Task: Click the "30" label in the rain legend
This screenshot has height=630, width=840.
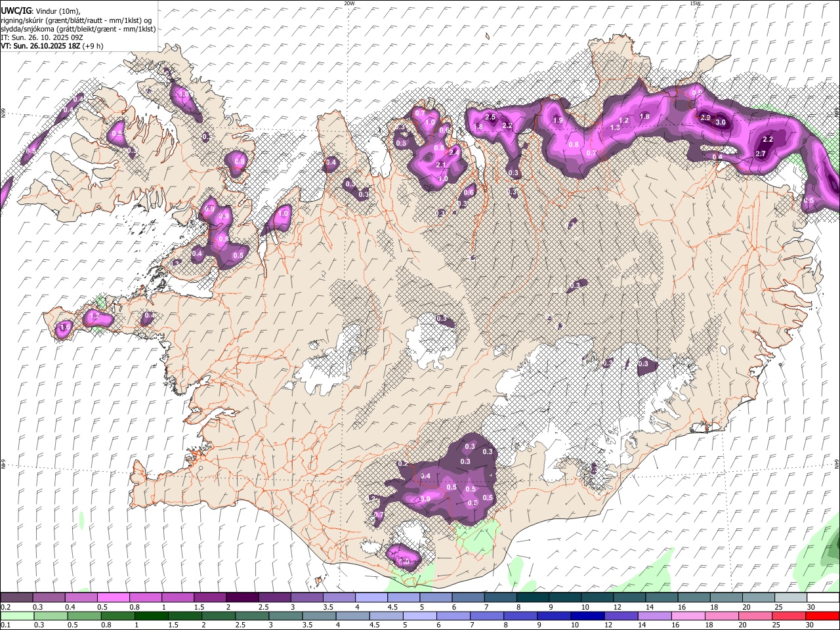Action: tap(811, 625)
